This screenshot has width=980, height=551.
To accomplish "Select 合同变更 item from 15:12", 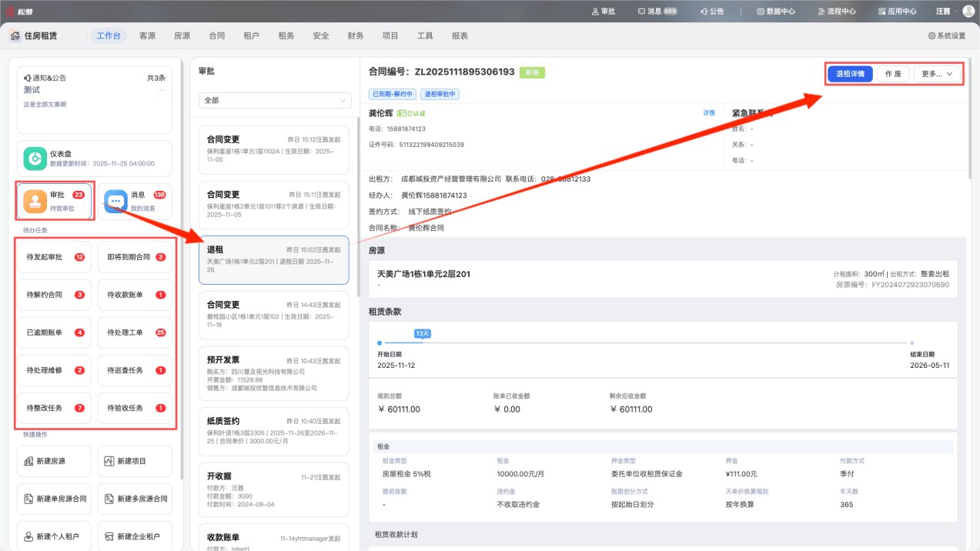I will click(273, 149).
